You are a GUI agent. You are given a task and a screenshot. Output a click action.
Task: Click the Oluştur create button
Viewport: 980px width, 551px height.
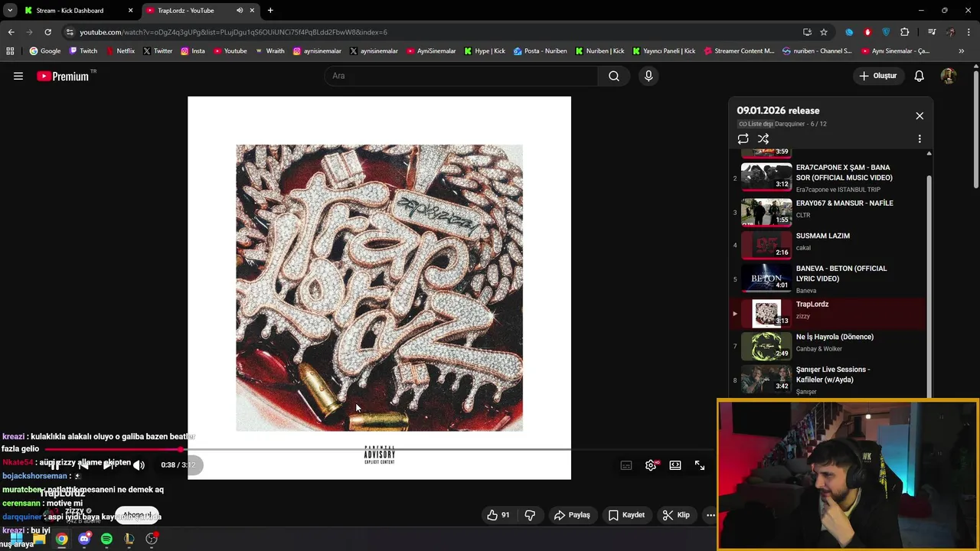point(877,76)
